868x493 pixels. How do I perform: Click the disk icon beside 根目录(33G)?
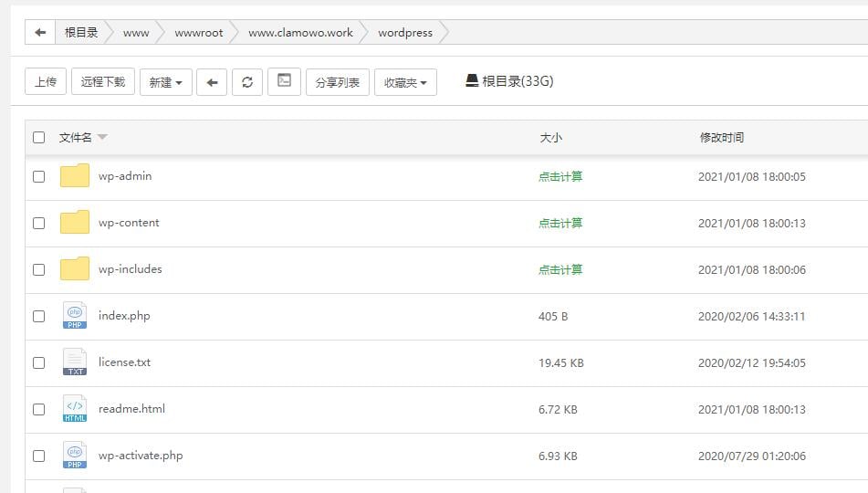coord(472,81)
